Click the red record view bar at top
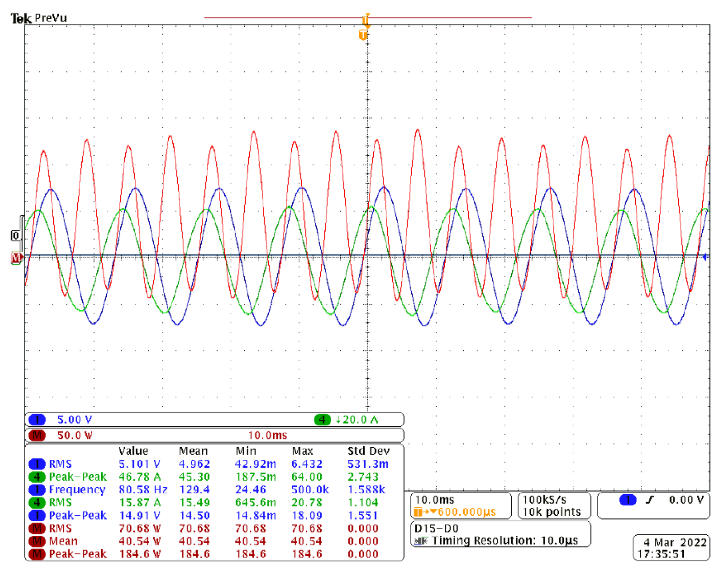Image resolution: width=728 pixels, height=573 pixels. (285, 18)
